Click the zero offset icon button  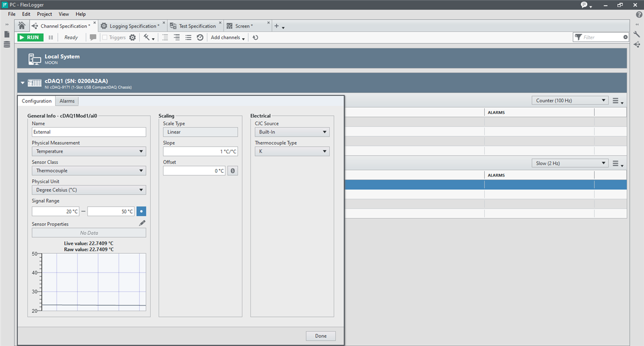click(x=232, y=171)
